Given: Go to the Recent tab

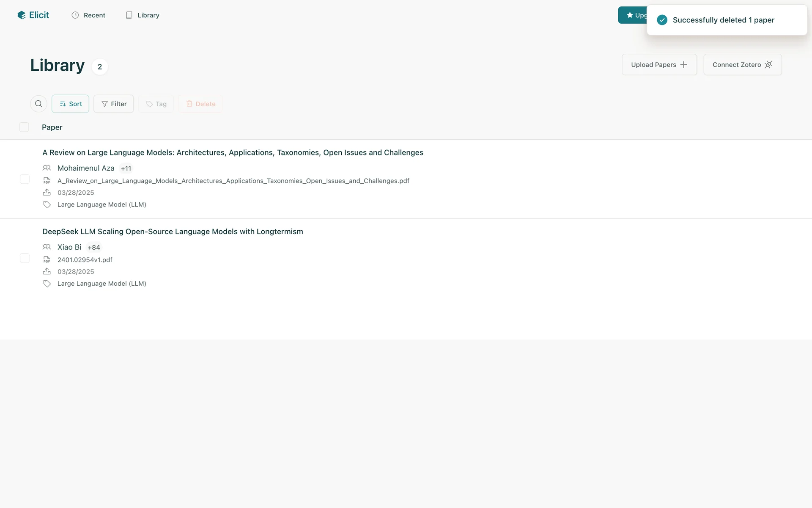Looking at the screenshot, I should coord(88,15).
